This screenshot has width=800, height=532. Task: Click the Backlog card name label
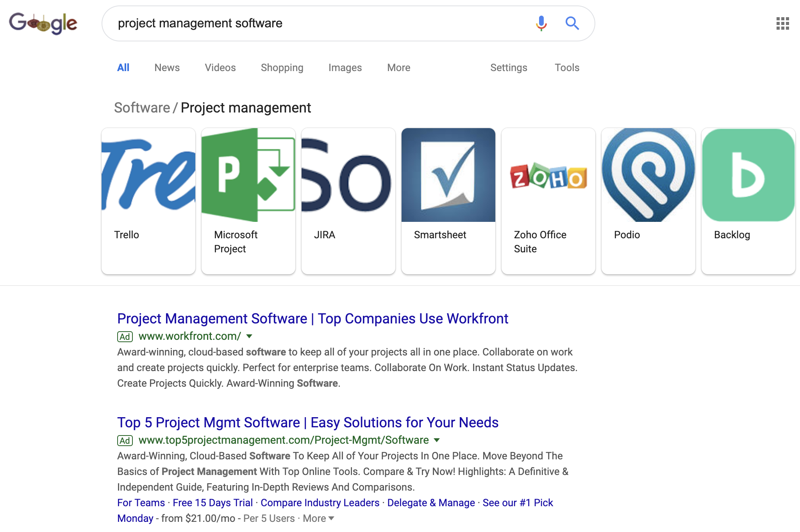[x=732, y=235]
